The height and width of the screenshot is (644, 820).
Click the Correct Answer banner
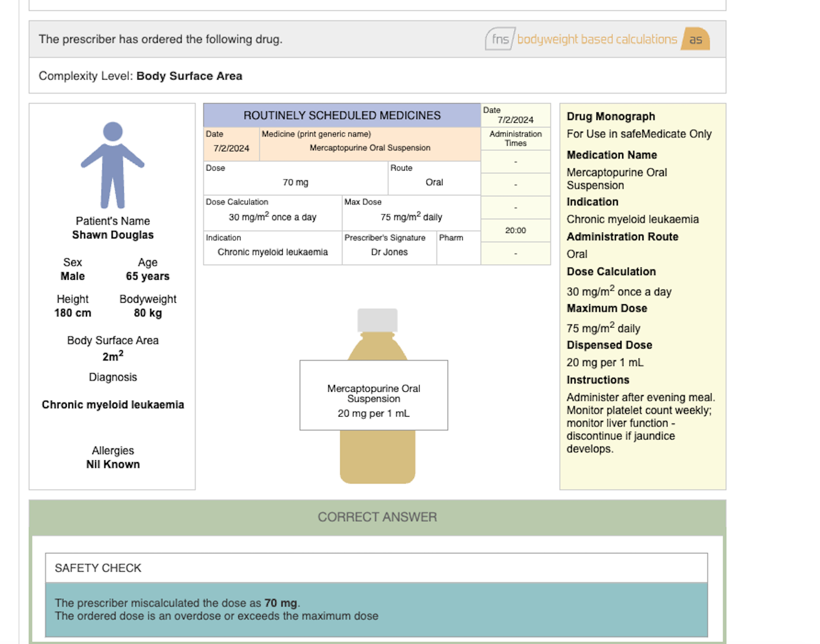[x=377, y=517]
